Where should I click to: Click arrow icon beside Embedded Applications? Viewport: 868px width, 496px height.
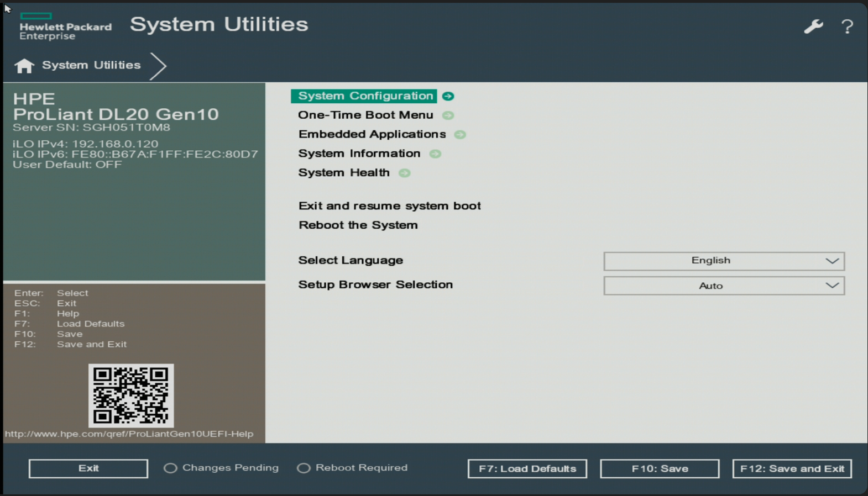click(460, 135)
